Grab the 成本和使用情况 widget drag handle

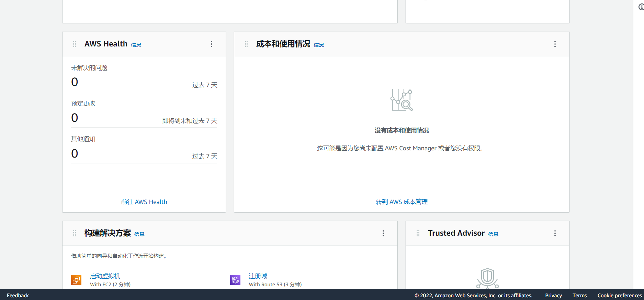coord(246,44)
